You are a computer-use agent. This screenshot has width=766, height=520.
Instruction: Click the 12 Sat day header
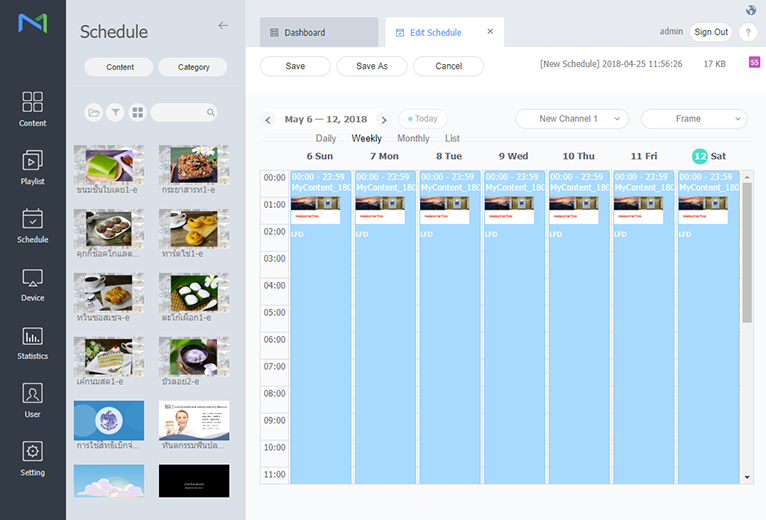pos(709,156)
